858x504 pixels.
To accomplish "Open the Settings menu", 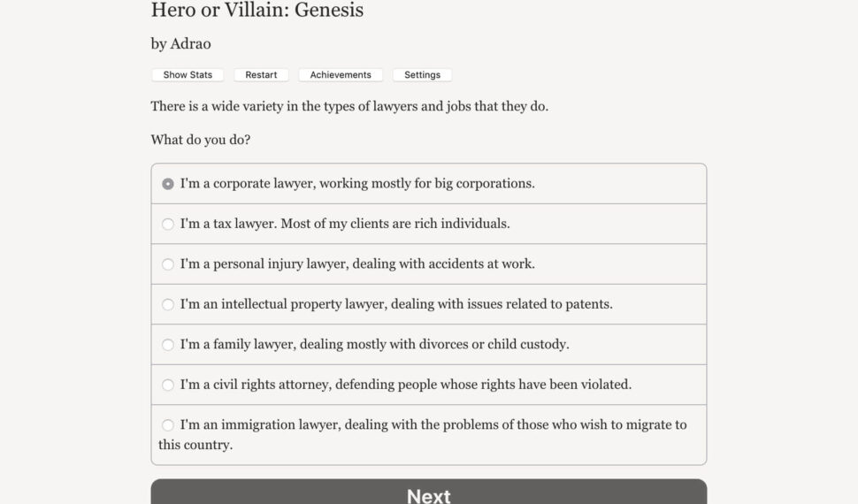I will 422,75.
